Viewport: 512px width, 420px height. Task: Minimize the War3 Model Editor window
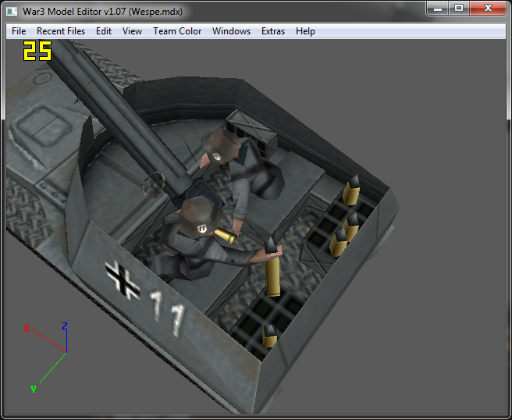click(438, 8)
